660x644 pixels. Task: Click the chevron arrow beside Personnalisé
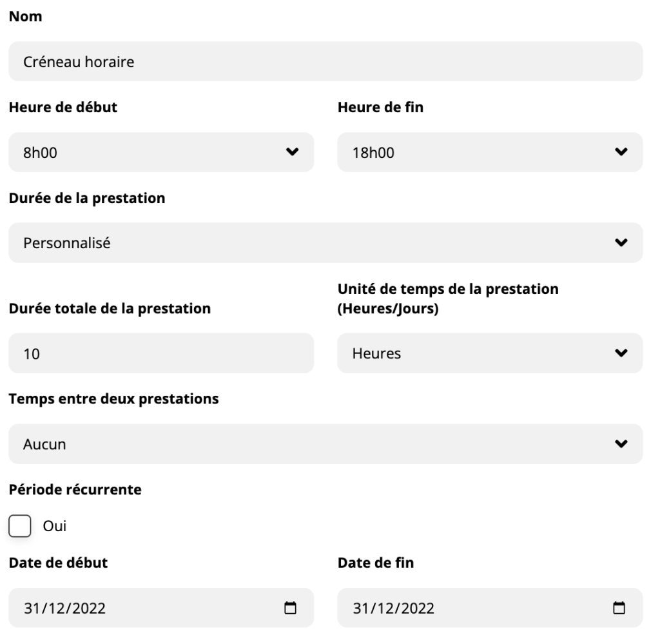[x=621, y=243]
